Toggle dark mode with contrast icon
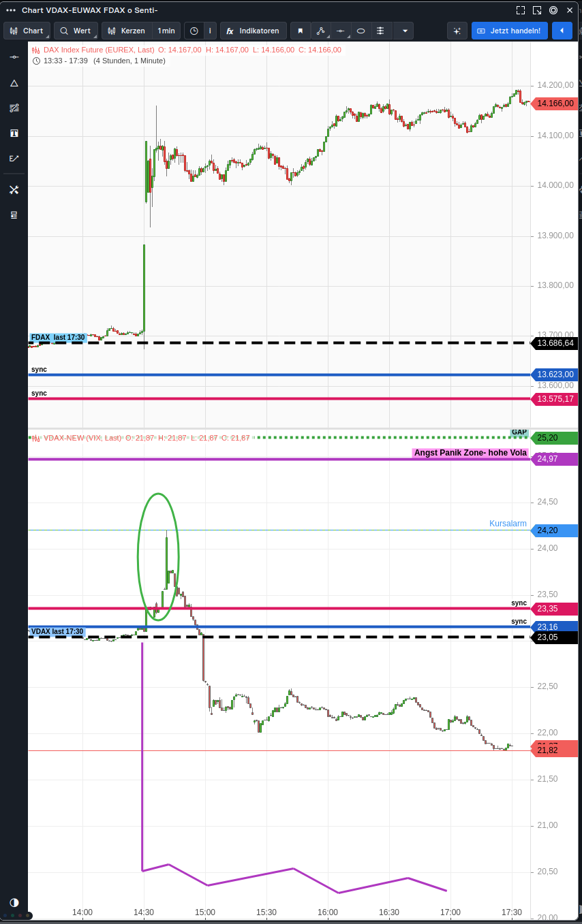The image size is (582, 924). pos(14,902)
